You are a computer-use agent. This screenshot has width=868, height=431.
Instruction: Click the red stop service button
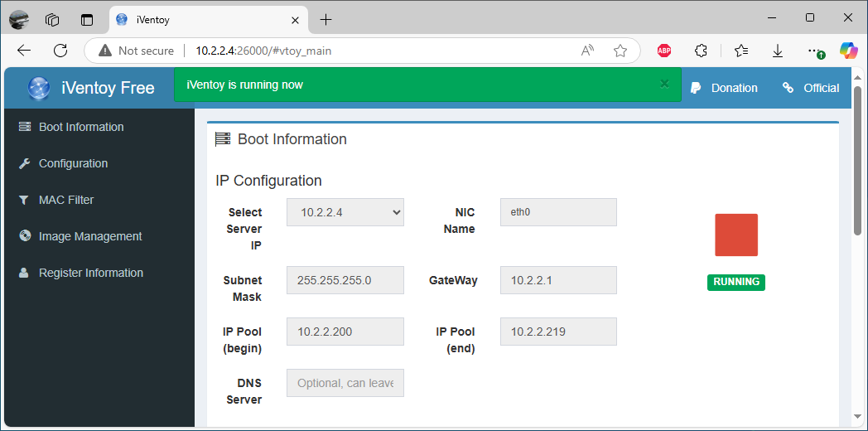click(736, 235)
